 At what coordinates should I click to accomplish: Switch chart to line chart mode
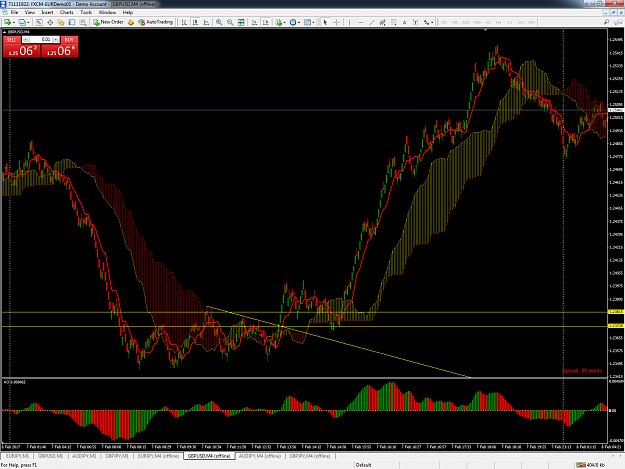206,22
